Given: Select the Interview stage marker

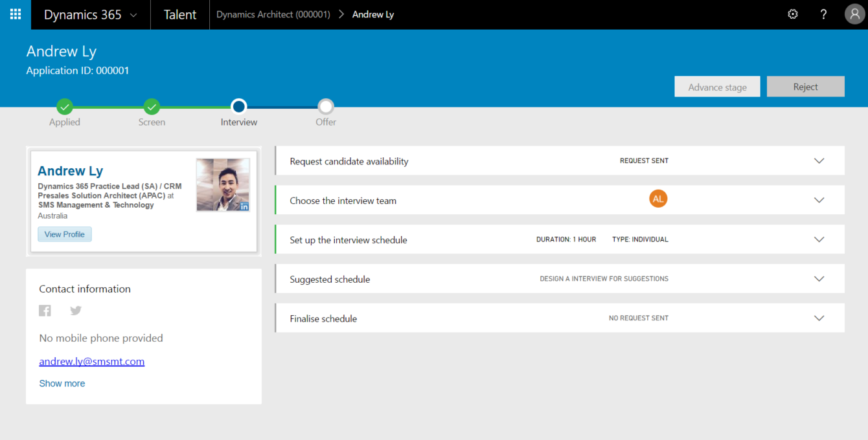Looking at the screenshot, I should tap(239, 107).
